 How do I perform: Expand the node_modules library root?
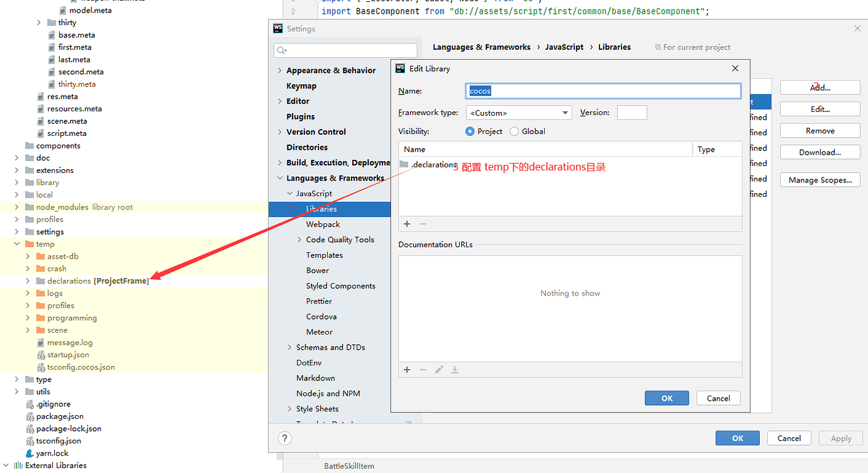pos(16,206)
